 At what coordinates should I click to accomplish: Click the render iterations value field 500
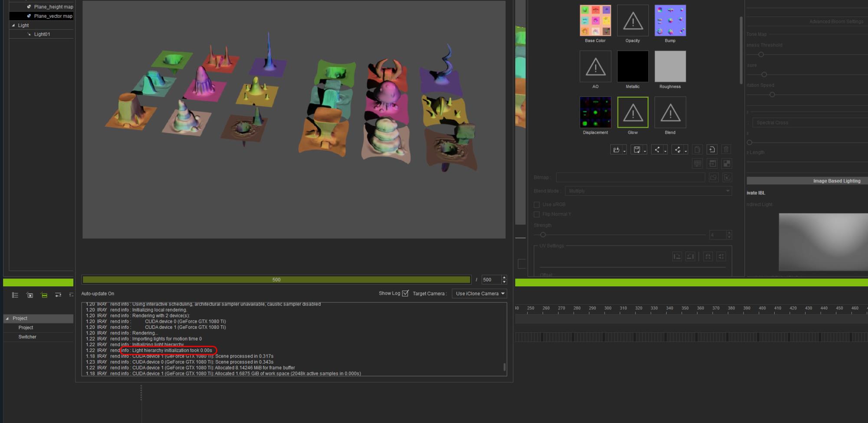click(x=491, y=280)
